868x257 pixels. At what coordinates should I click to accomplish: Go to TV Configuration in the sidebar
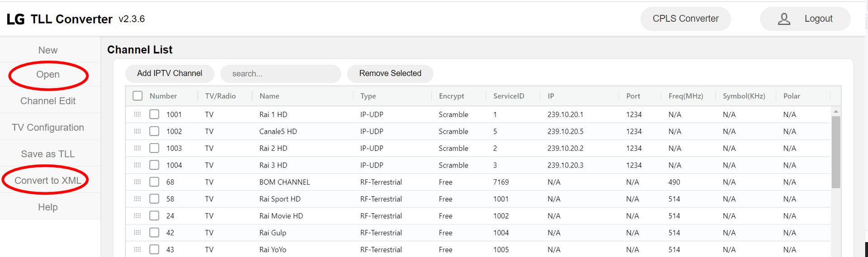tap(48, 127)
